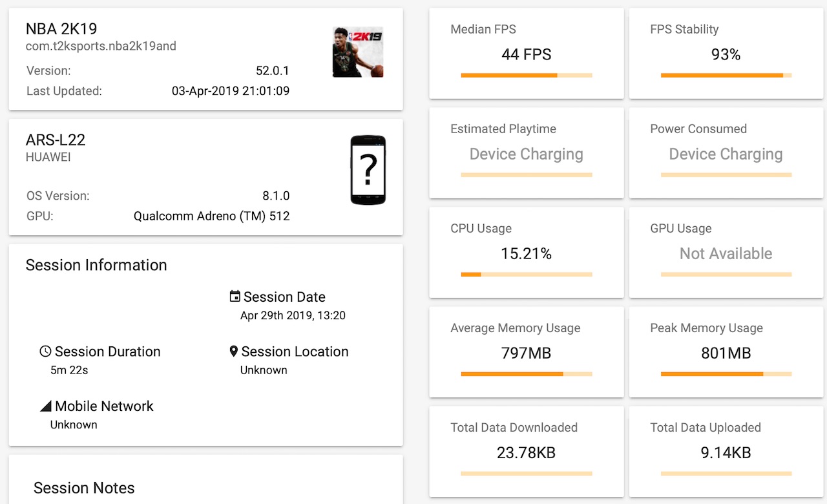
Task: Click the Session Date calendar icon
Action: [235, 297]
